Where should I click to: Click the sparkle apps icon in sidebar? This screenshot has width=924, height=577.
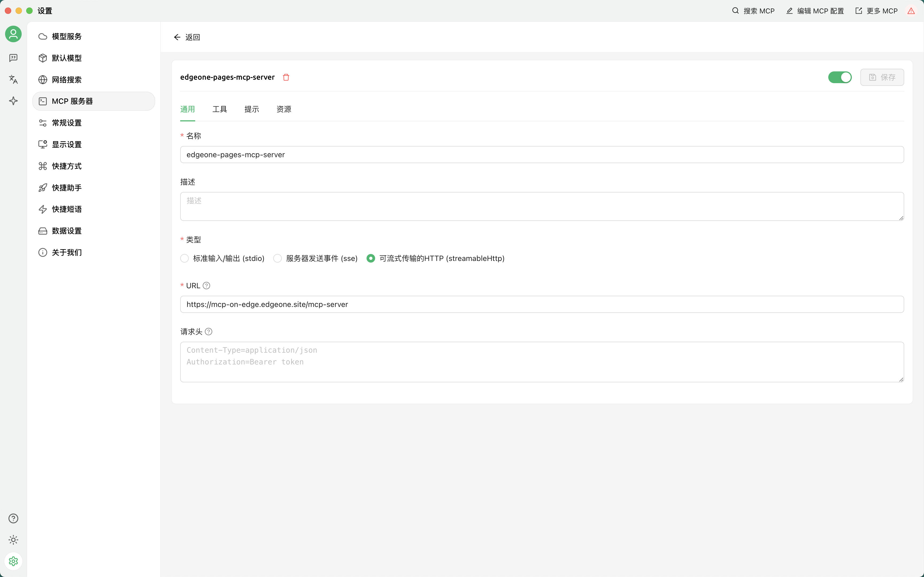(13, 101)
